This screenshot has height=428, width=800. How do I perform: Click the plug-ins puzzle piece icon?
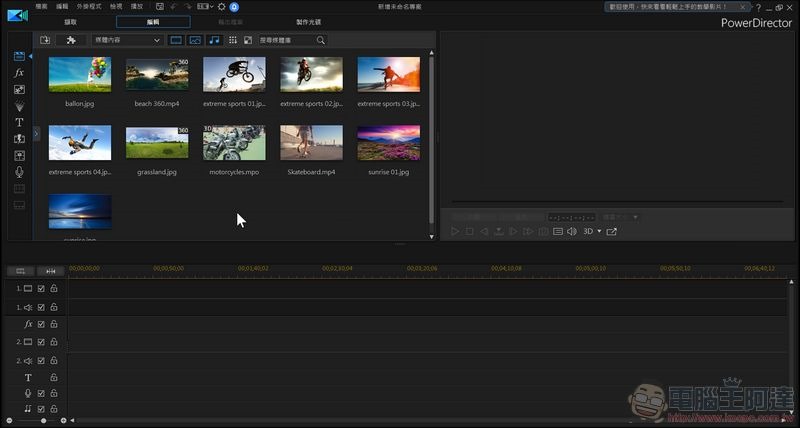(71, 40)
